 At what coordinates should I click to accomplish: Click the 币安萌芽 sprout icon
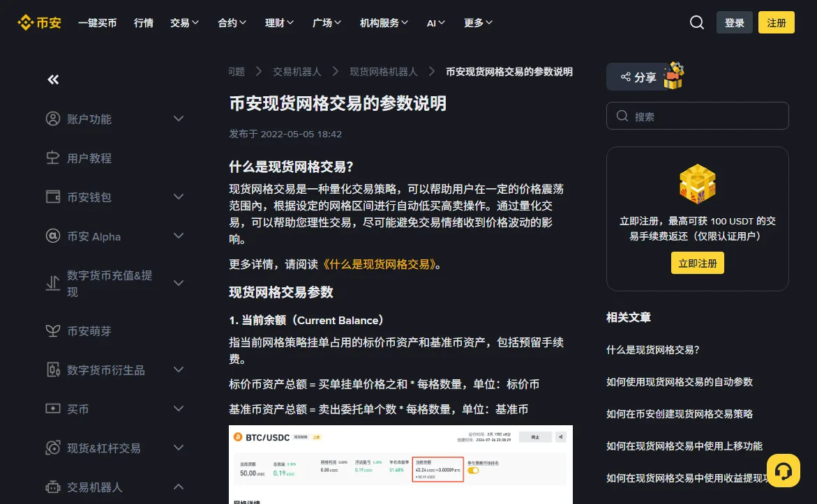coord(53,330)
